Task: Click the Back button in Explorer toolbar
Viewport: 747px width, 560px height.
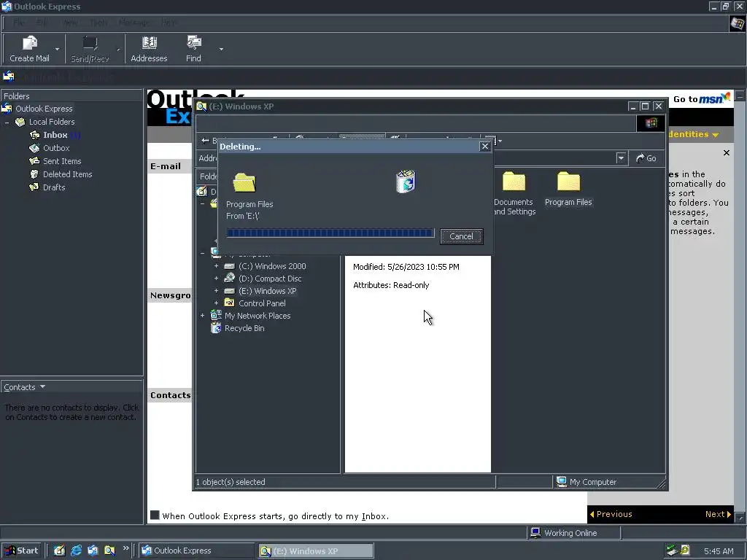Action: 208,141
